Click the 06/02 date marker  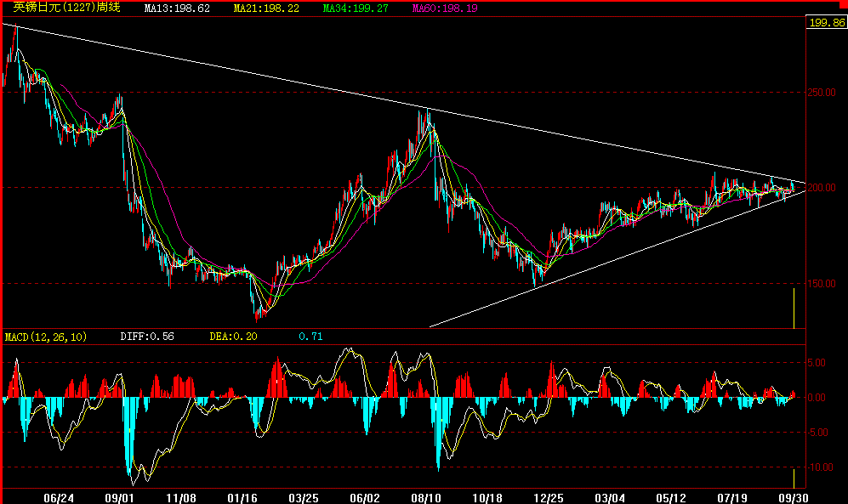click(365, 497)
